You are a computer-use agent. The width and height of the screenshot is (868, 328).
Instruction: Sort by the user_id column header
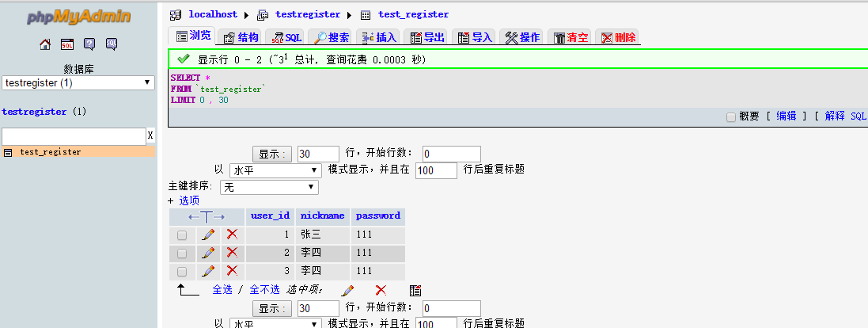click(270, 216)
